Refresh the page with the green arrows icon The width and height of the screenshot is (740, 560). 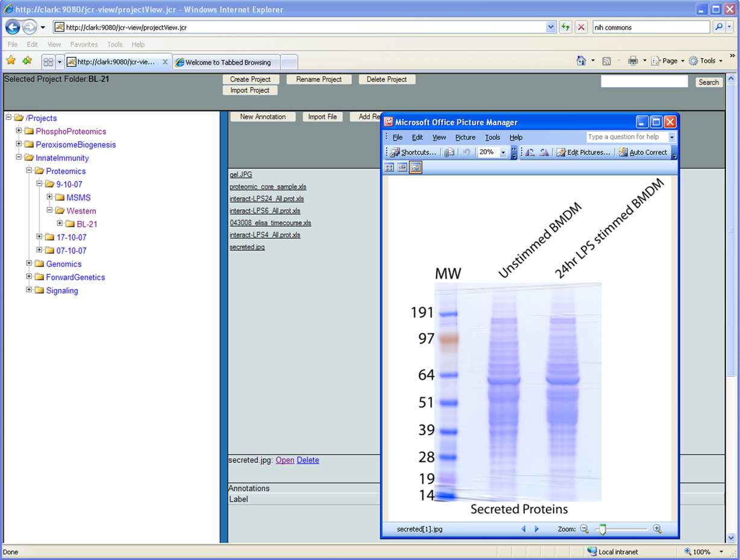[x=565, y=27]
